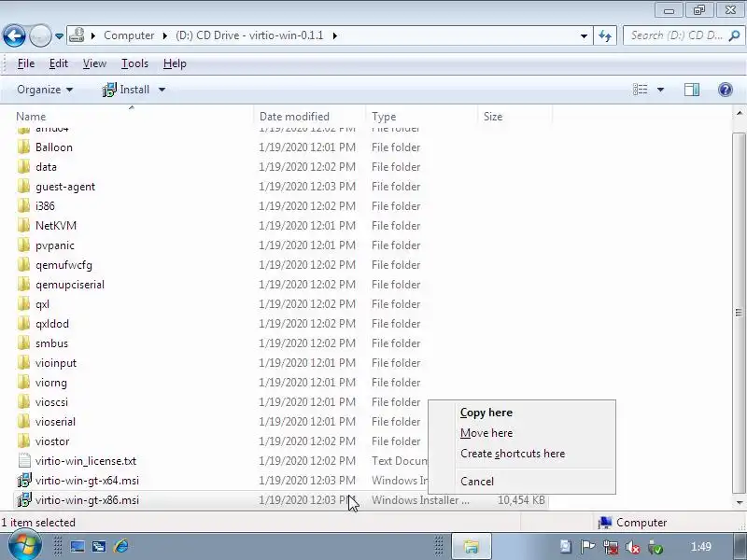Select the Balloon folder icon

pos(23,147)
